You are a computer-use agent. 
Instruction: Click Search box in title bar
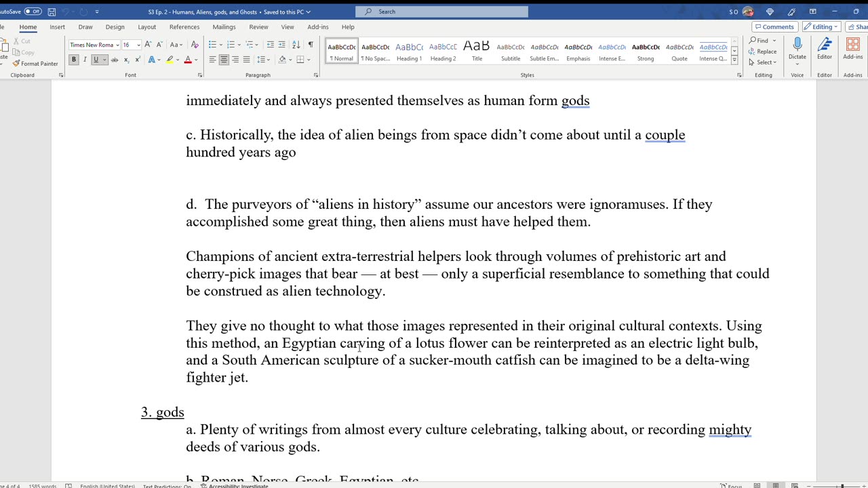441,12
